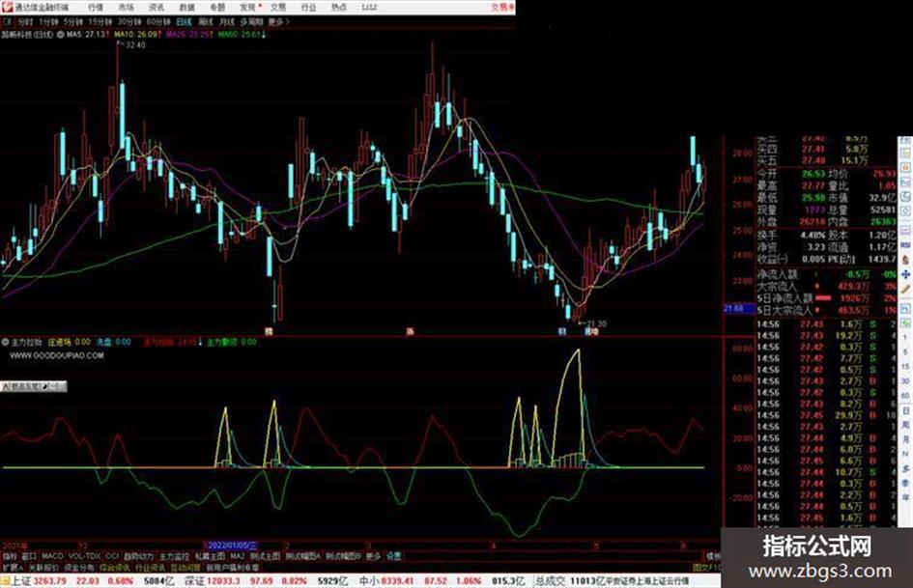Open the 数据 menu

click(186, 8)
